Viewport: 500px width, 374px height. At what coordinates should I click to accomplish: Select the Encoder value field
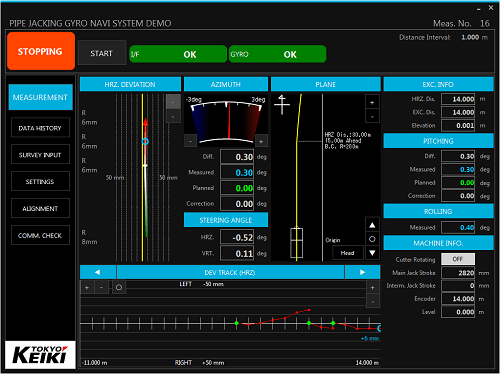(x=458, y=299)
